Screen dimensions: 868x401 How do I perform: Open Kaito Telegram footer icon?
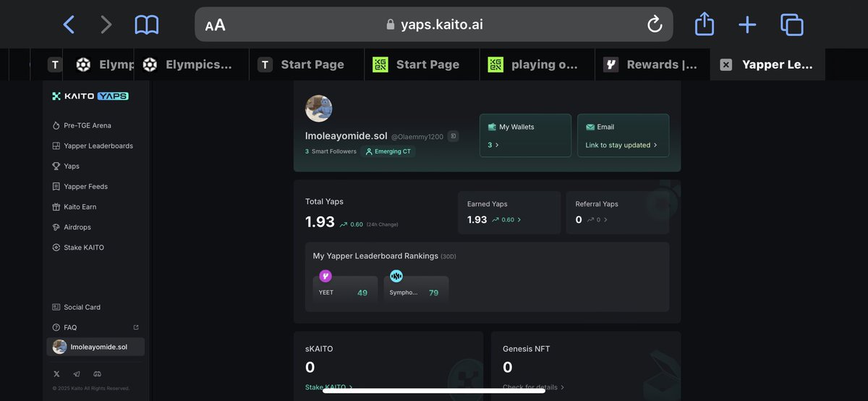[77, 373]
